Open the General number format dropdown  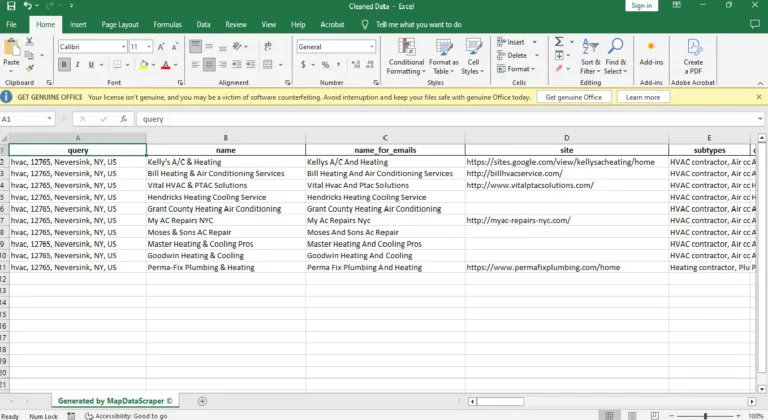tap(372, 47)
